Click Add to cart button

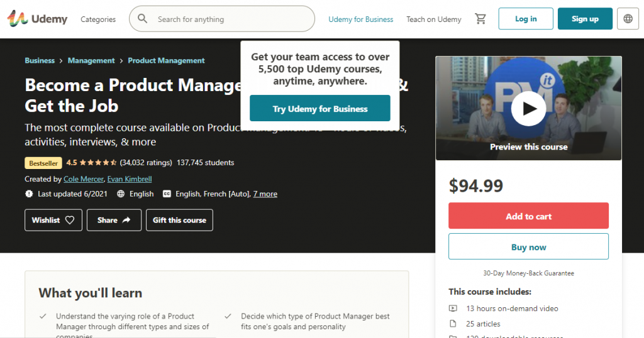pos(528,216)
